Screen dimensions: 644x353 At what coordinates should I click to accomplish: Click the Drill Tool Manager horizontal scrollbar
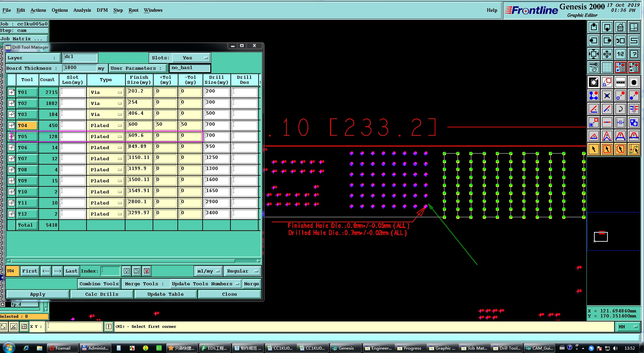click(x=133, y=261)
